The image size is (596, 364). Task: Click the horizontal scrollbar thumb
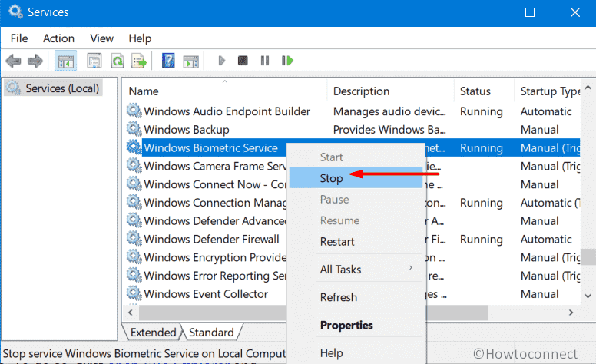coord(313,313)
